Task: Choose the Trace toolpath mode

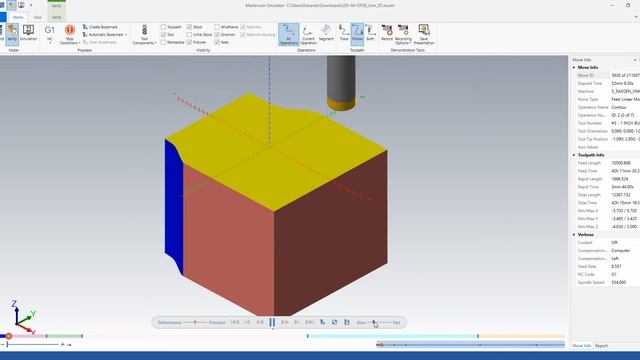Action: pos(344,33)
